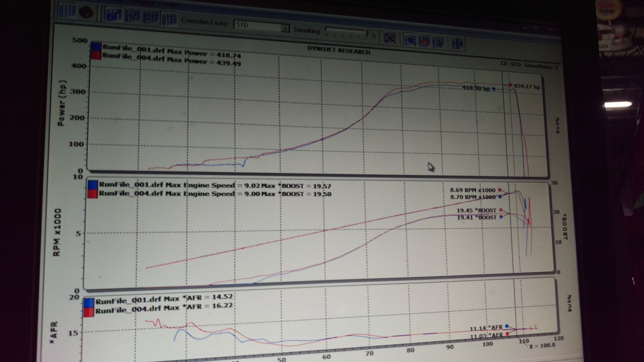Screen dimensions: 644x362
Task: Open the Help menu
Action: click(x=168, y=4)
